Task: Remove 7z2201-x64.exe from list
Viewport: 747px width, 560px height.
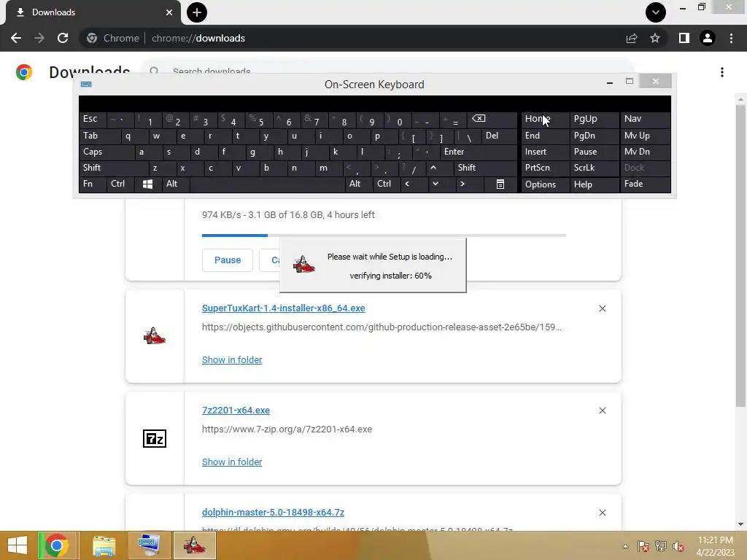Action: coord(602,411)
